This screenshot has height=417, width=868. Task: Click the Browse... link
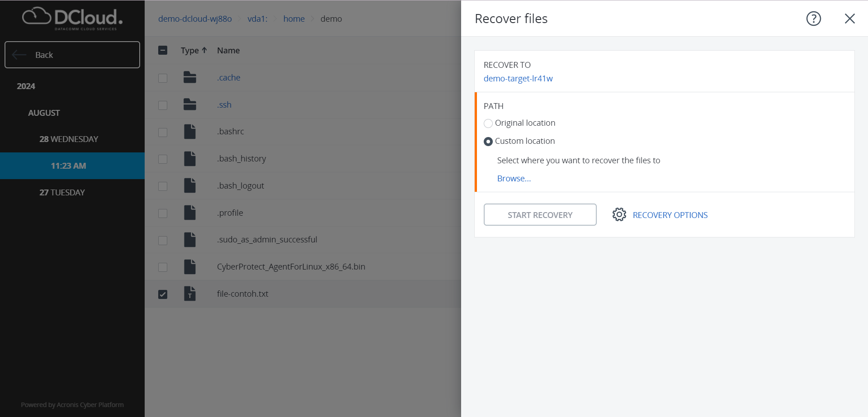coord(514,178)
